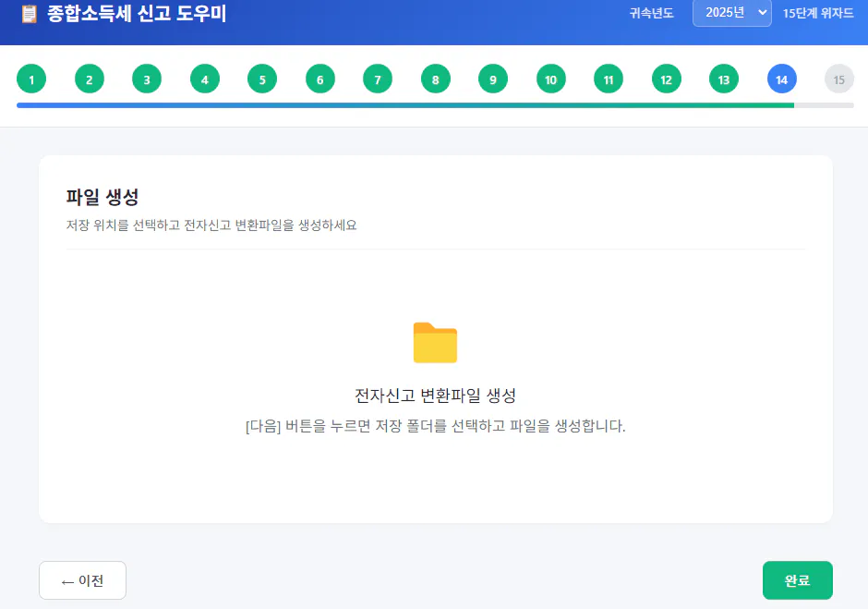Click the yellow folder icon

pyautogui.click(x=435, y=343)
